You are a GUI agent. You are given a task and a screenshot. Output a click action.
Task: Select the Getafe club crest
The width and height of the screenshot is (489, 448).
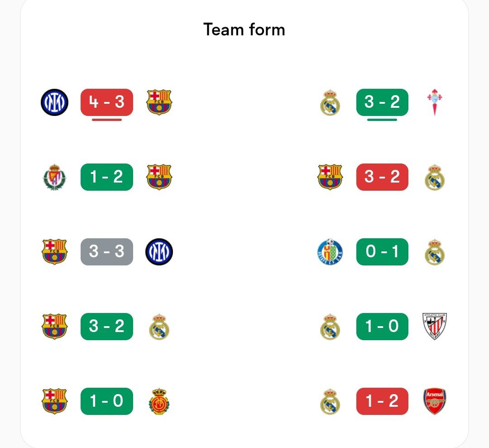click(x=330, y=252)
